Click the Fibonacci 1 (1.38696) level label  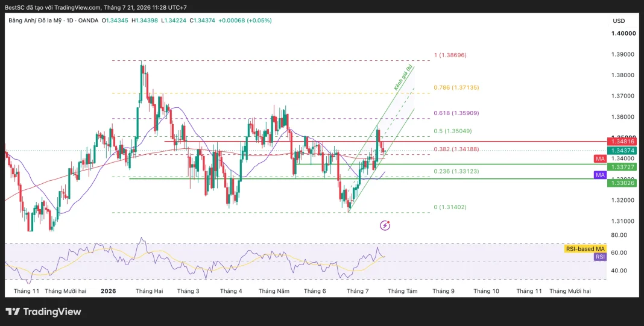[x=450, y=55]
